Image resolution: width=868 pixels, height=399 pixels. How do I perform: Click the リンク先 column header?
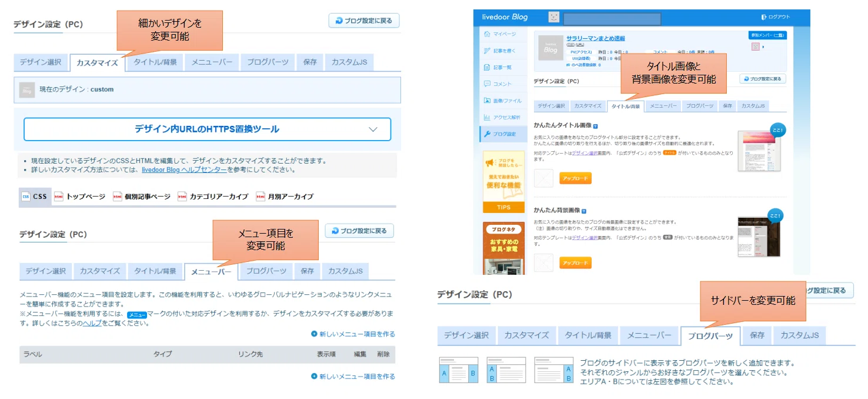[251, 354]
